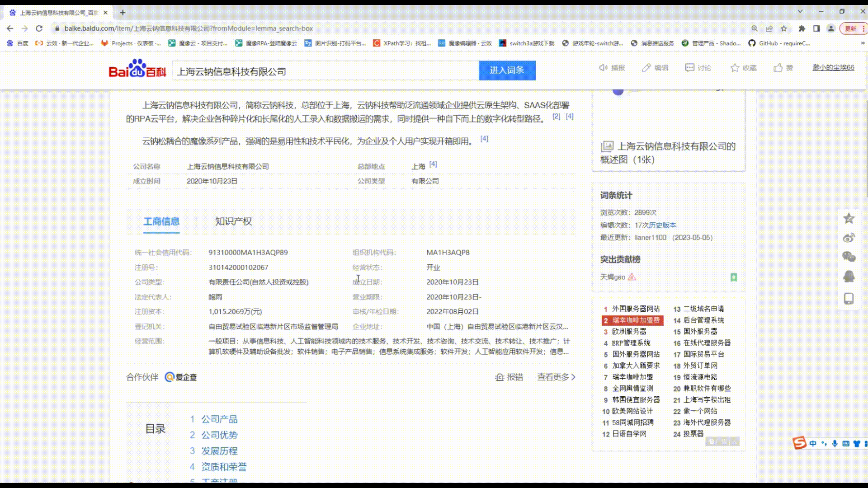Image resolution: width=868 pixels, height=488 pixels.
Task: Click the overview image gallery icon
Action: [607, 146]
